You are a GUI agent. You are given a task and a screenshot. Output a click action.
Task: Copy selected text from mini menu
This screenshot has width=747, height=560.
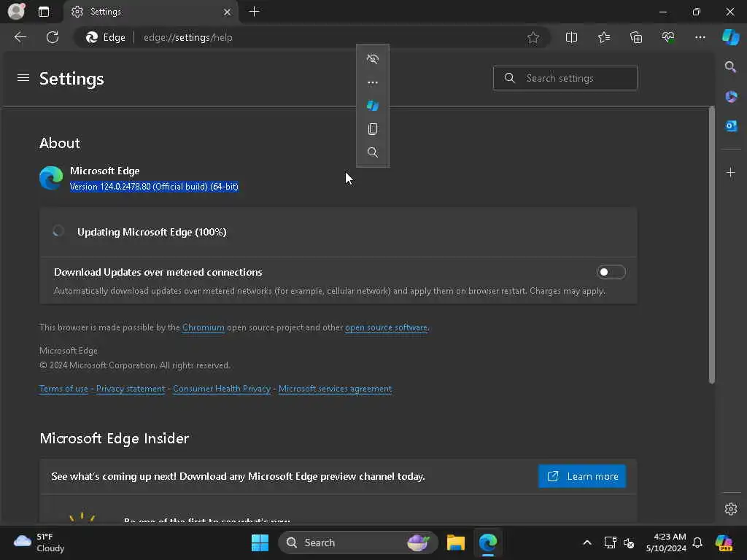(x=373, y=129)
